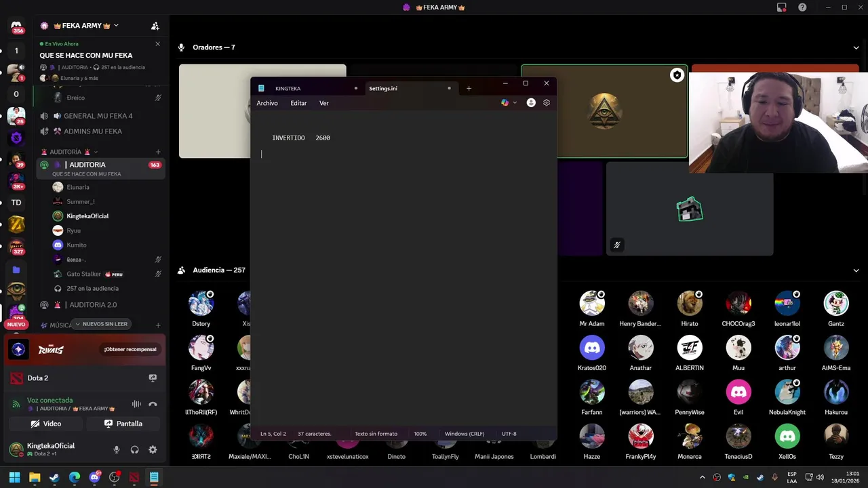Screen dimensions: 868x488
Task: Open File Explorer from the taskbar
Action: point(35,477)
